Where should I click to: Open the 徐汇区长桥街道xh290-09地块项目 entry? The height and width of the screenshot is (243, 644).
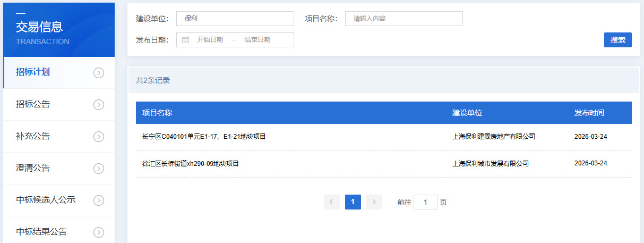click(191, 164)
